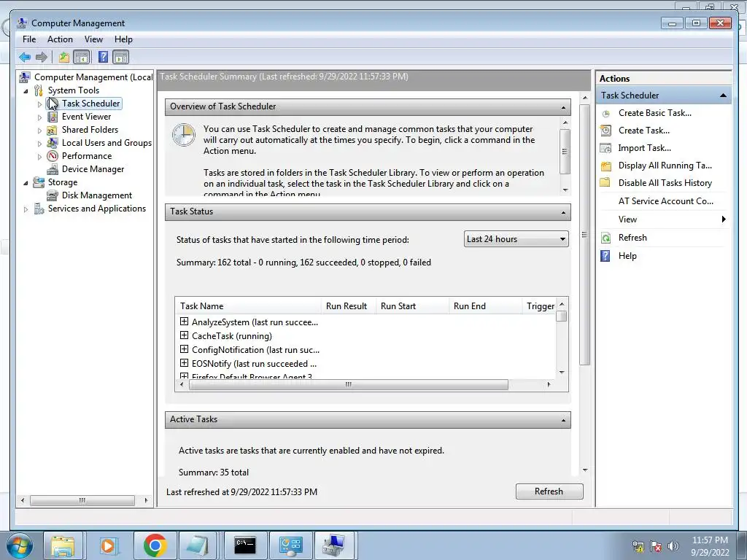
Task: Click the Performance icon in tree
Action: 53,156
